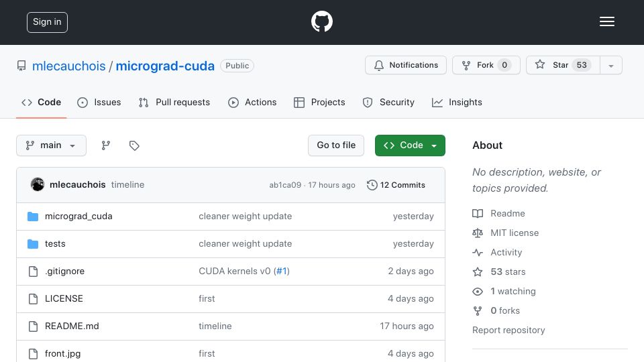The height and width of the screenshot is (362, 644).
Task: Expand the star lists dropdown arrow
Action: pos(611,66)
